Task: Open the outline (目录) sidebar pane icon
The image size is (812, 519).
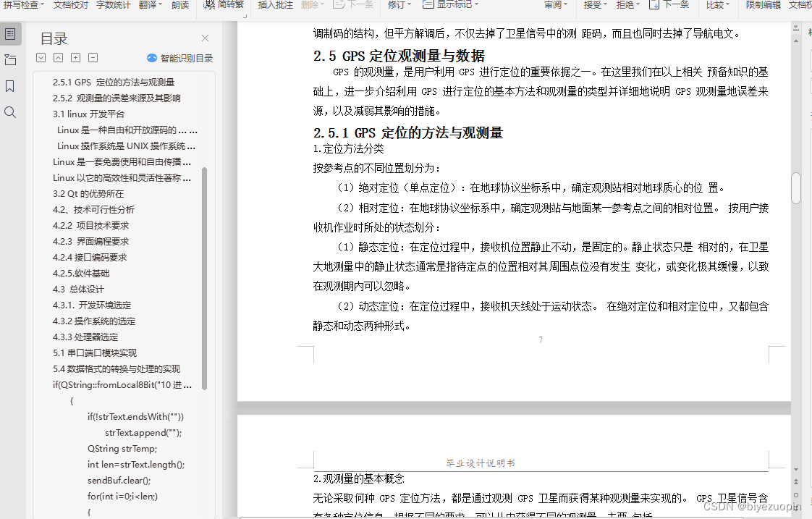Action: pos(10,34)
